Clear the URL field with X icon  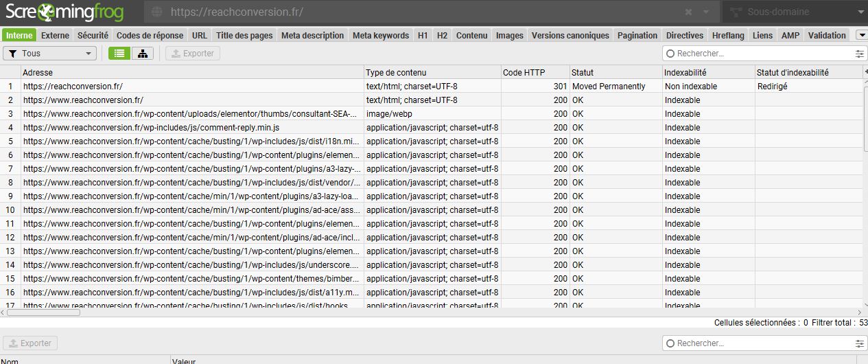[689, 12]
